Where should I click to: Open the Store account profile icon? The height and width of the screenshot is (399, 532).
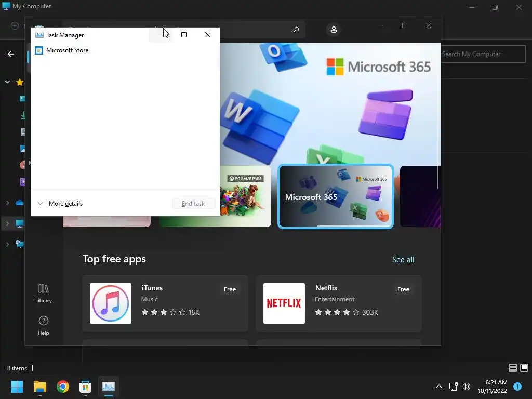coord(334,30)
